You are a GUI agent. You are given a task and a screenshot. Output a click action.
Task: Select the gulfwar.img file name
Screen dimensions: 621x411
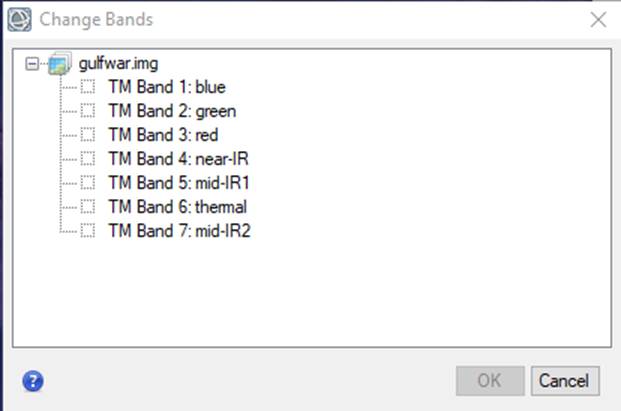point(118,64)
